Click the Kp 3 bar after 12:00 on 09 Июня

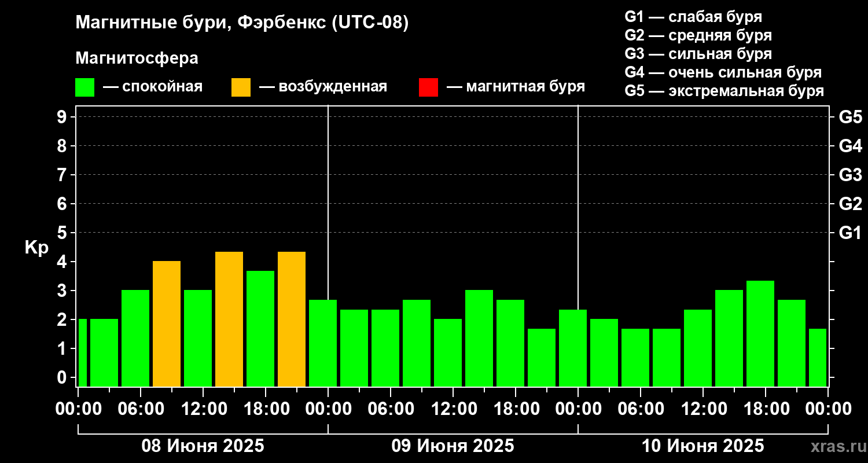point(479,338)
